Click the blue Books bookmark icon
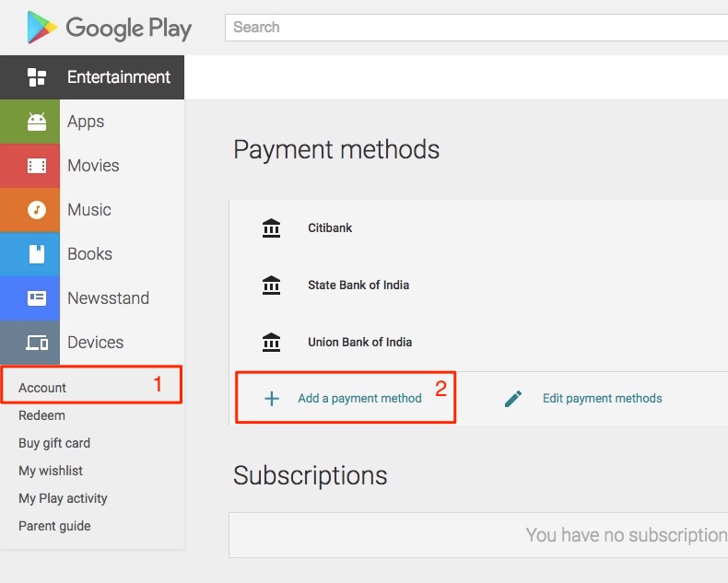Image resolution: width=728 pixels, height=583 pixels. pos(37,254)
